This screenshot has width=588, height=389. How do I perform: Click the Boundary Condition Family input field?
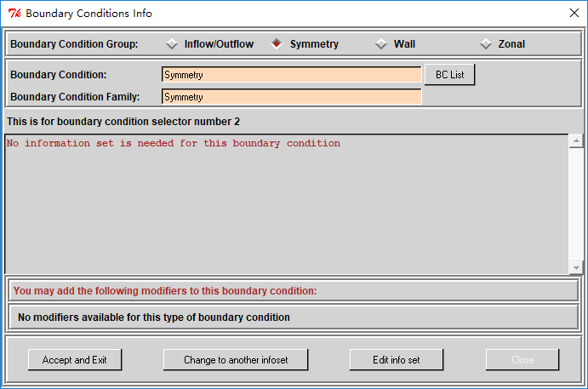(x=291, y=97)
